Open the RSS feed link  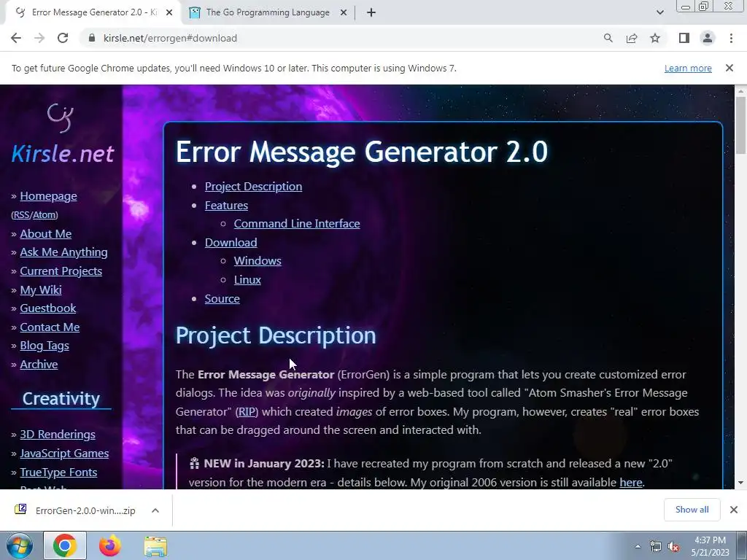pos(21,215)
